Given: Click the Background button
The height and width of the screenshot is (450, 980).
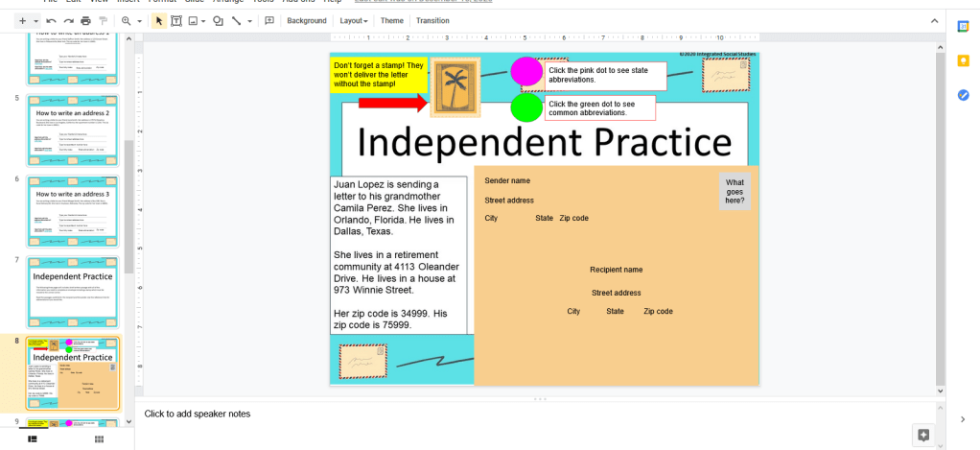Looking at the screenshot, I should click(306, 20).
